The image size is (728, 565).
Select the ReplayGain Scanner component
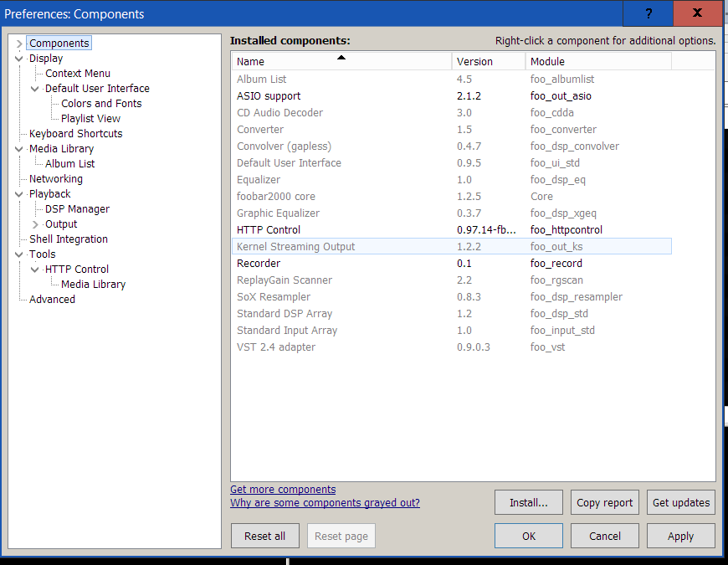point(452,280)
